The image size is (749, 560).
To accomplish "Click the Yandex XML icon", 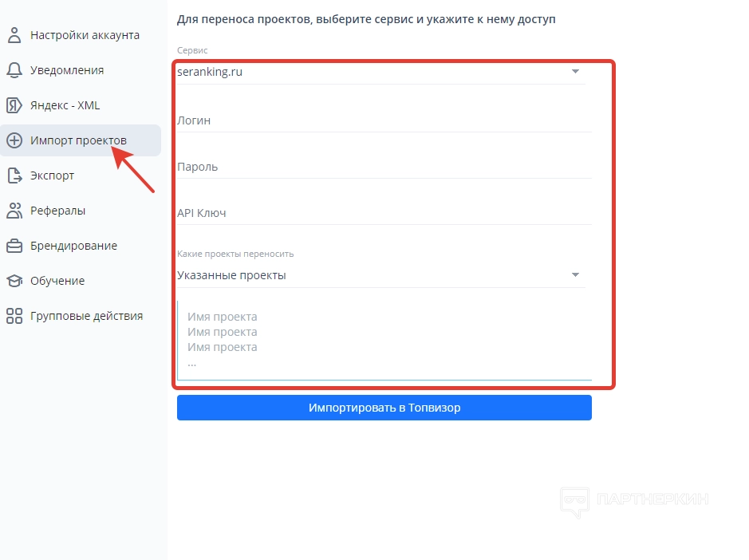I will click(x=14, y=105).
